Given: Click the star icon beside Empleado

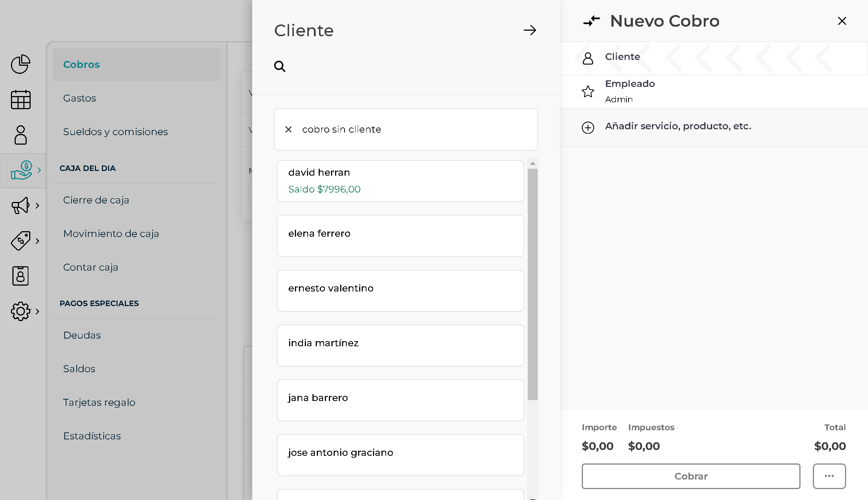Looking at the screenshot, I should coord(588,91).
